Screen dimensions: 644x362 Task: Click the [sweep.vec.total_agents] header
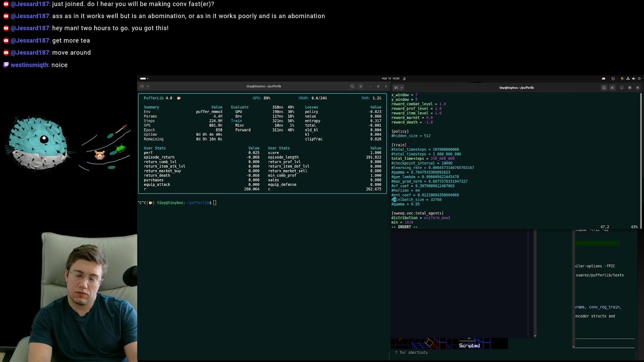point(417,213)
